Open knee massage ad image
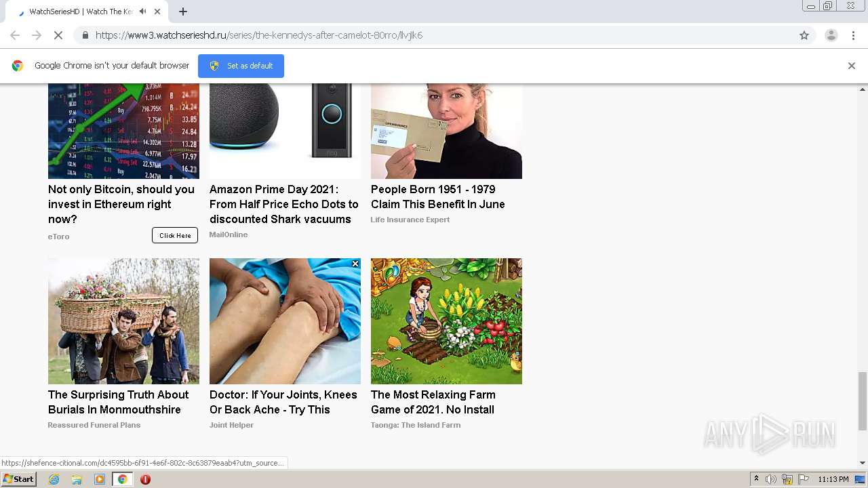The height and width of the screenshot is (488, 868). (285, 321)
